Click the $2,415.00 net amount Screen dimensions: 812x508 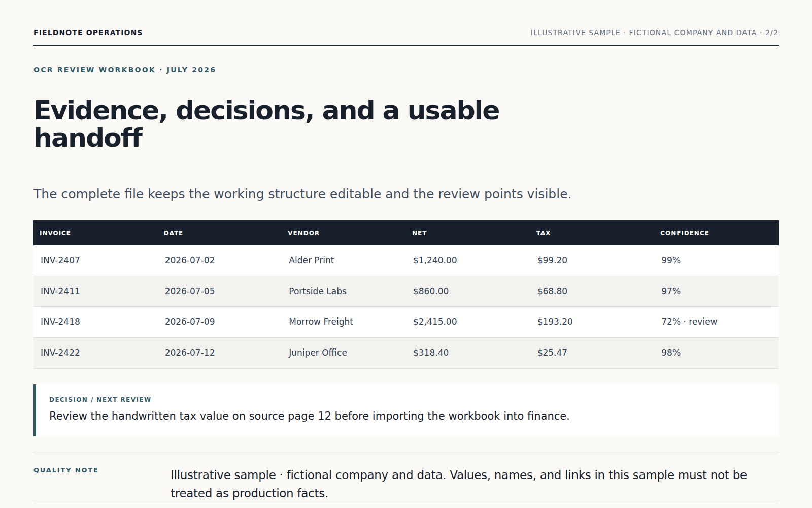pos(435,322)
